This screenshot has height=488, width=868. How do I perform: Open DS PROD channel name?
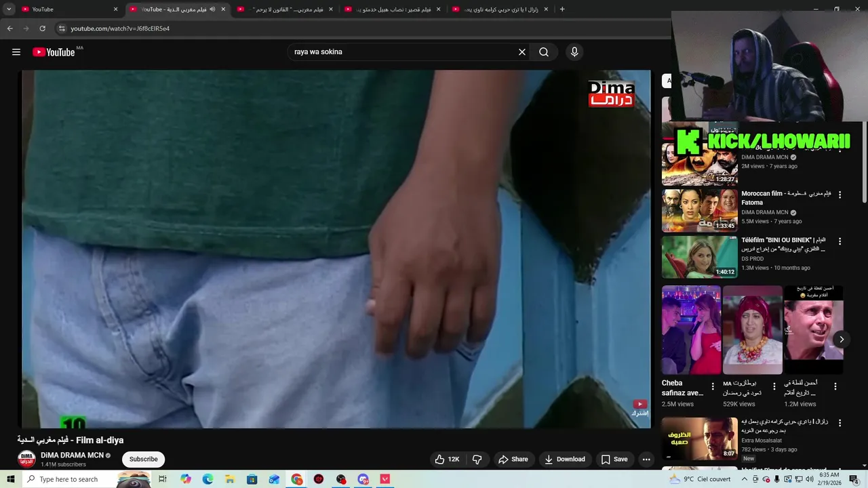[x=753, y=259]
